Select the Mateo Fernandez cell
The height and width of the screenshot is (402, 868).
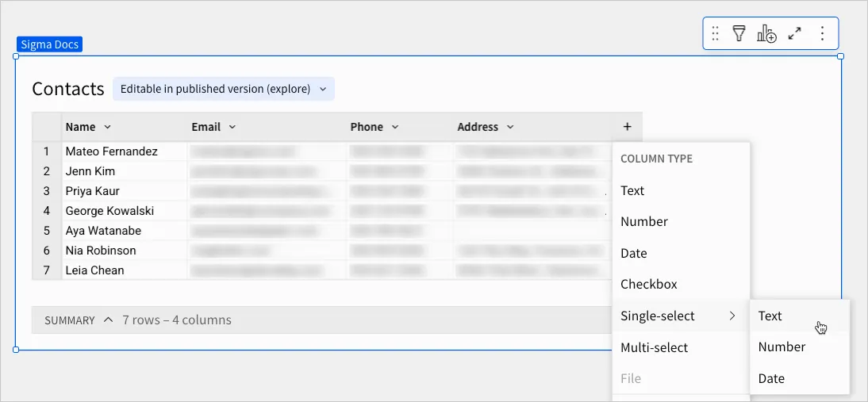click(x=125, y=151)
